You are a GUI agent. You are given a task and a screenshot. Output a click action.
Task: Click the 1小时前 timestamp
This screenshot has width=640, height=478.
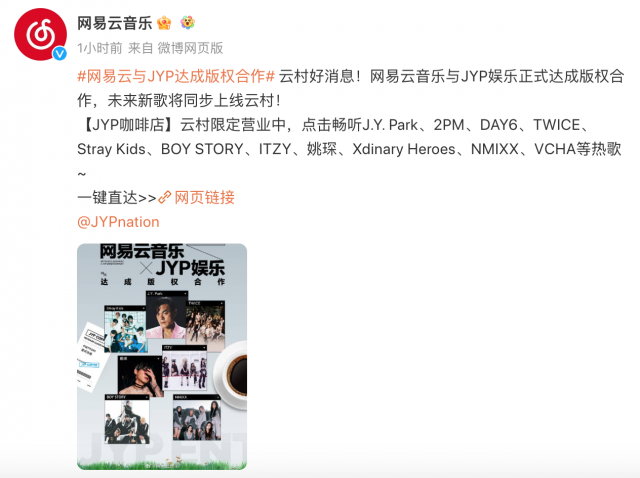100,48
